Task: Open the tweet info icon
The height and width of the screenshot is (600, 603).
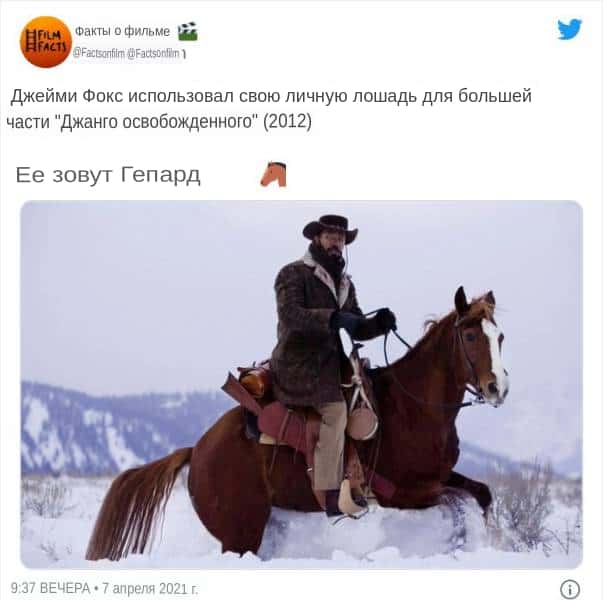Action: [x=570, y=589]
